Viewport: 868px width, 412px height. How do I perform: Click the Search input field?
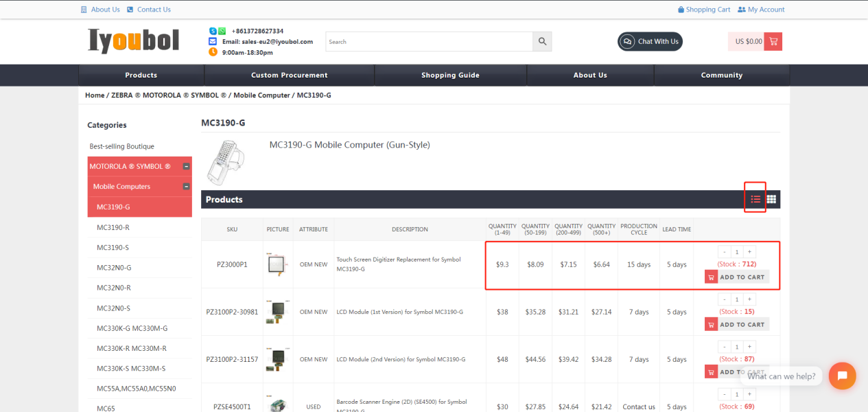pyautogui.click(x=429, y=42)
